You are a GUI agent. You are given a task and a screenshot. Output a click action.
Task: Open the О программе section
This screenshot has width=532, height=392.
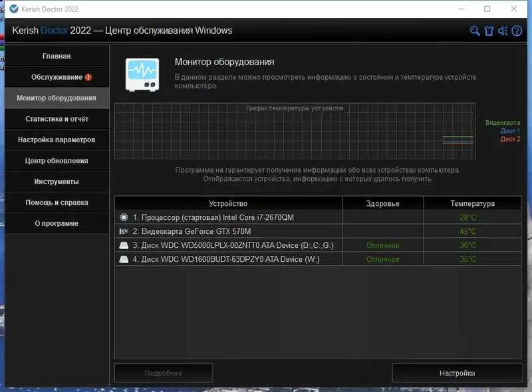(x=57, y=223)
